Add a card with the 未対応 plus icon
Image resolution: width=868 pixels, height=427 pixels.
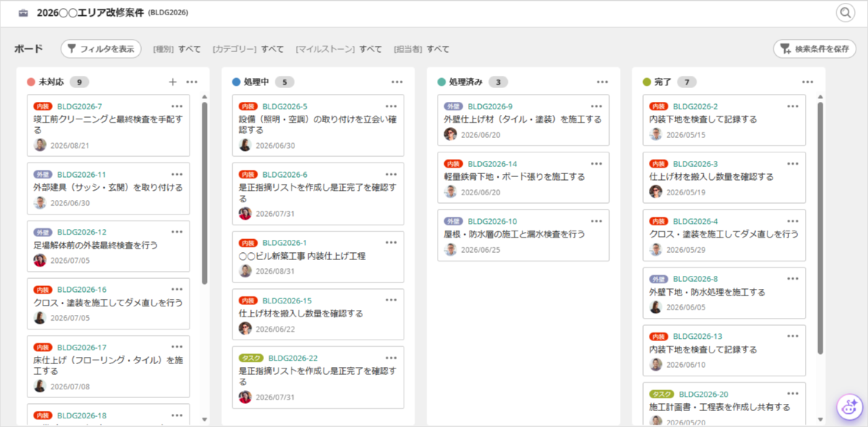[x=172, y=82]
